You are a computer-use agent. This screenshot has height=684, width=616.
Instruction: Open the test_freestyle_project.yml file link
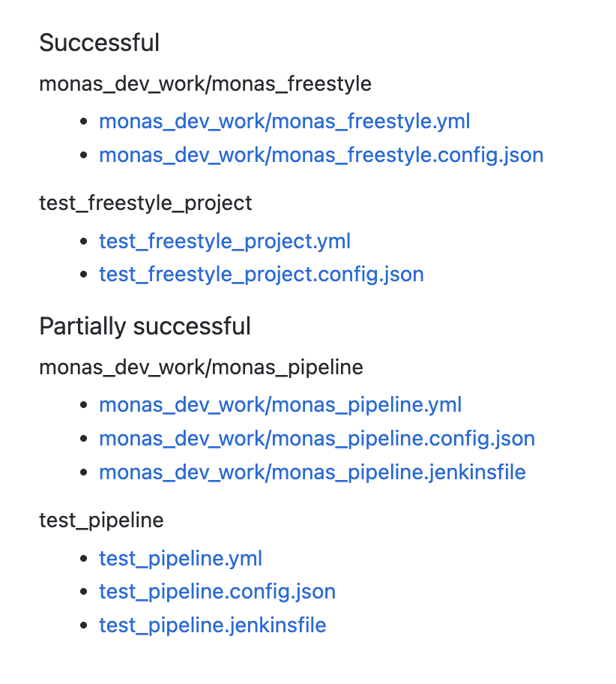pyautogui.click(x=225, y=241)
